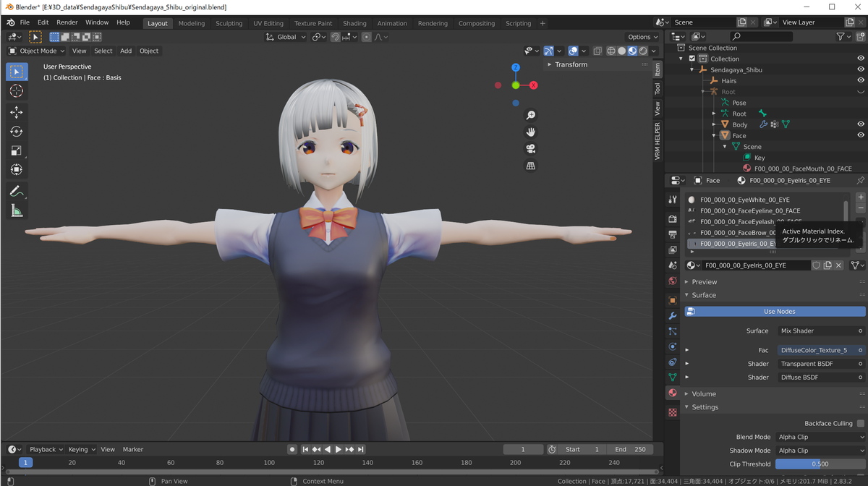Switch to the Sculpting workspace tab
The width and height of the screenshot is (868, 486).
click(x=229, y=23)
